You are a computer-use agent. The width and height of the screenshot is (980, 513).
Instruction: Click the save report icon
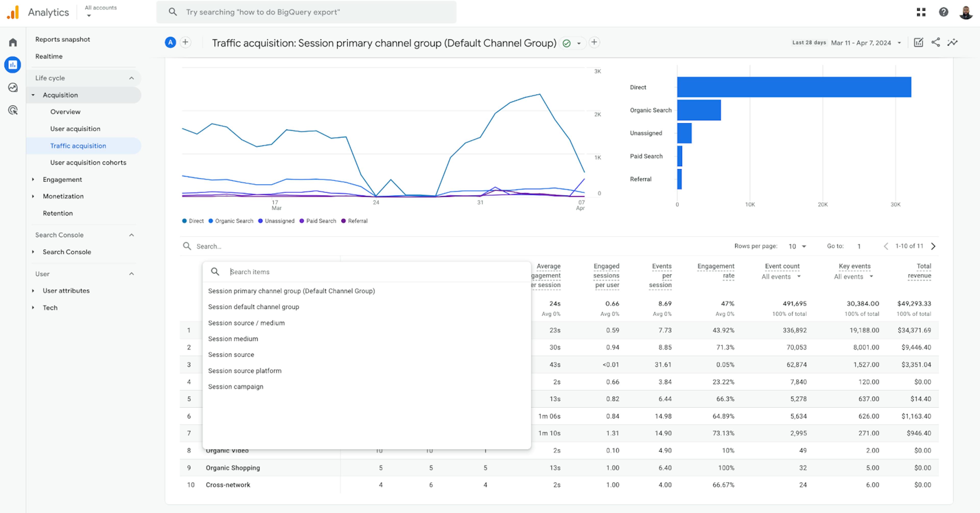(918, 42)
